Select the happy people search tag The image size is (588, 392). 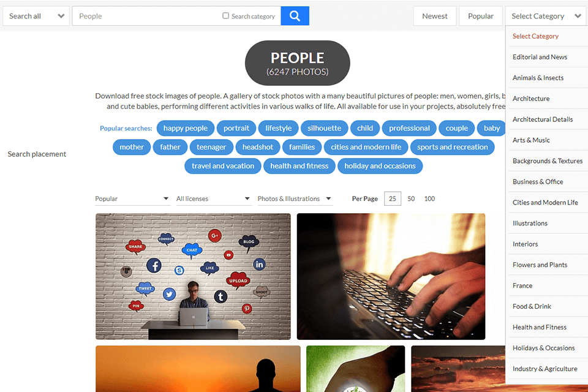pyautogui.click(x=185, y=128)
